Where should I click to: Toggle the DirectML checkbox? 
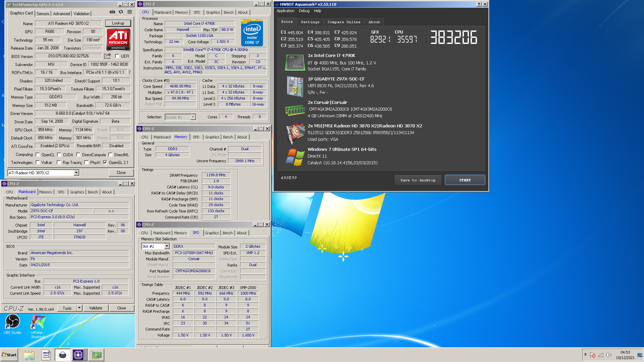(110, 155)
